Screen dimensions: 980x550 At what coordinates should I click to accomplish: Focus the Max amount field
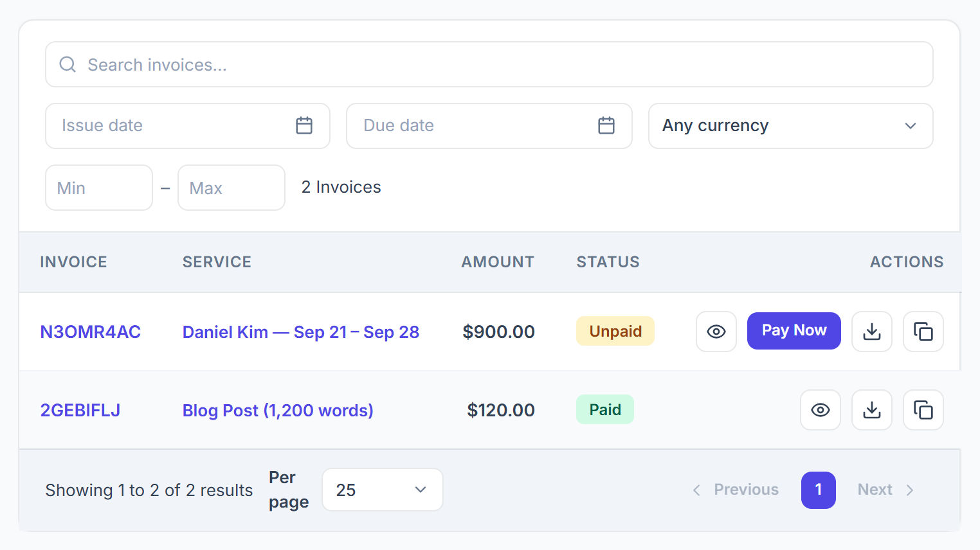point(231,188)
